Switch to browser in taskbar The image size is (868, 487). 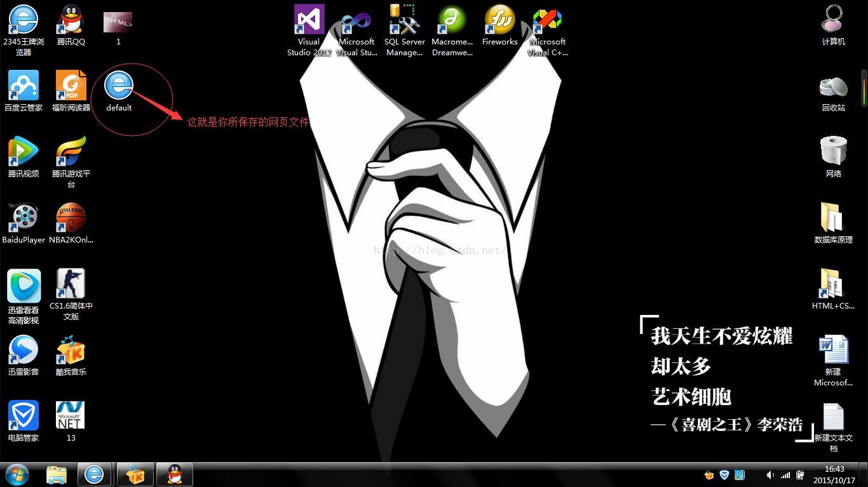coord(95,474)
